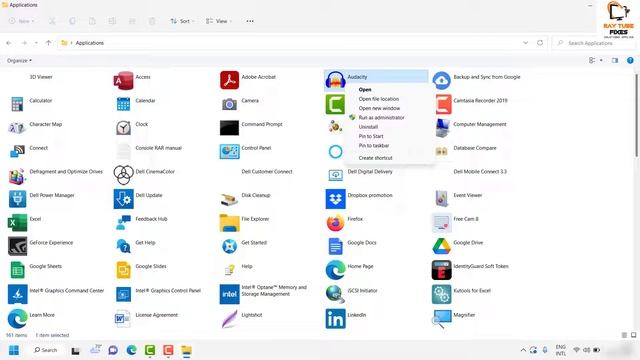
Task: Select the Control Panel icon
Action: 229,151
